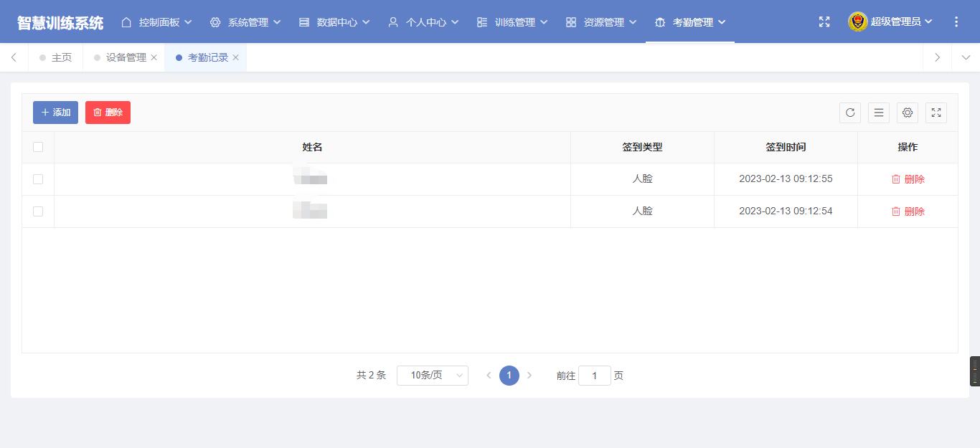Open the column display list icon
Viewport: 980px width, 448px height.
coord(879,113)
